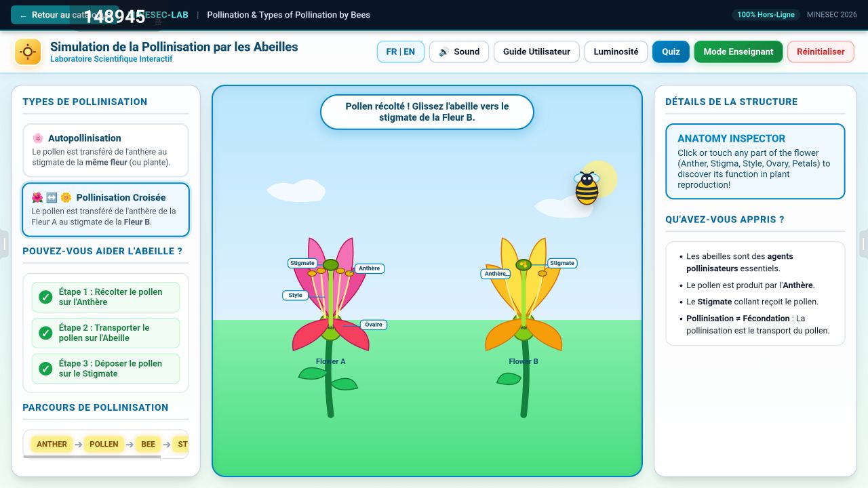The height and width of the screenshot is (488, 868).
Task: Click the Stigmate label on Flower A
Action: (302, 263)
